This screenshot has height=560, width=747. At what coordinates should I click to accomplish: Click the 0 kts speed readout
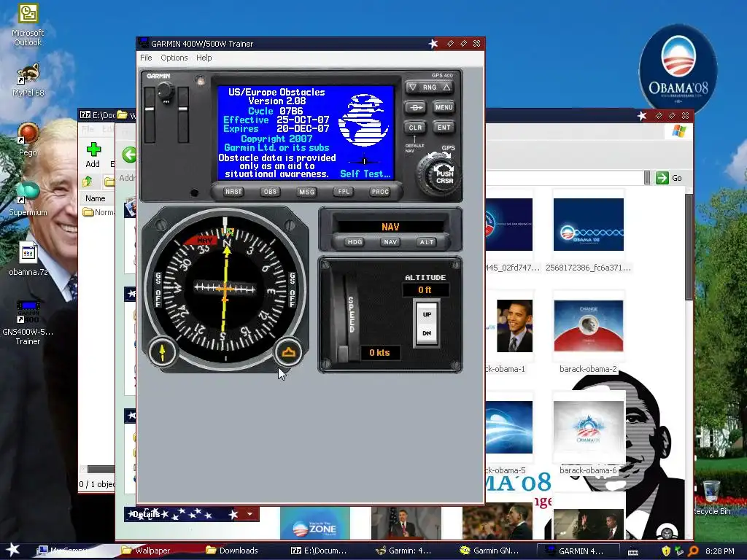click(x=379, y=352)
